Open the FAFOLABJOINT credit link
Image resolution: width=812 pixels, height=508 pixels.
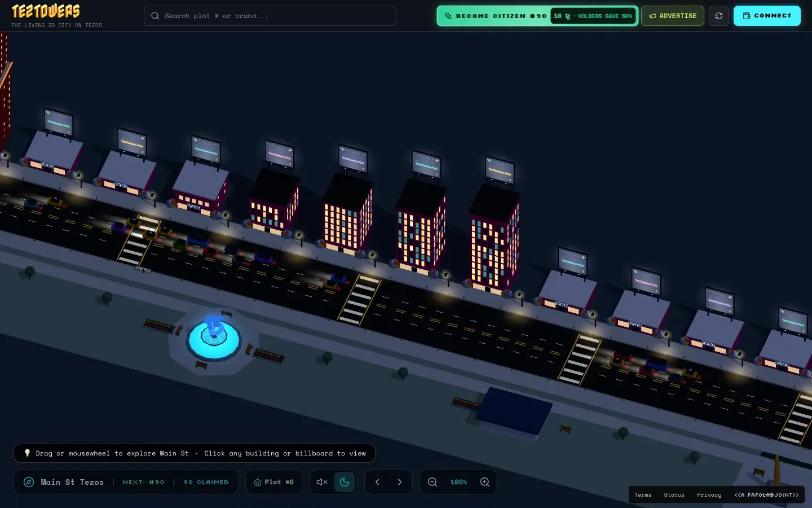click(766, 495)
